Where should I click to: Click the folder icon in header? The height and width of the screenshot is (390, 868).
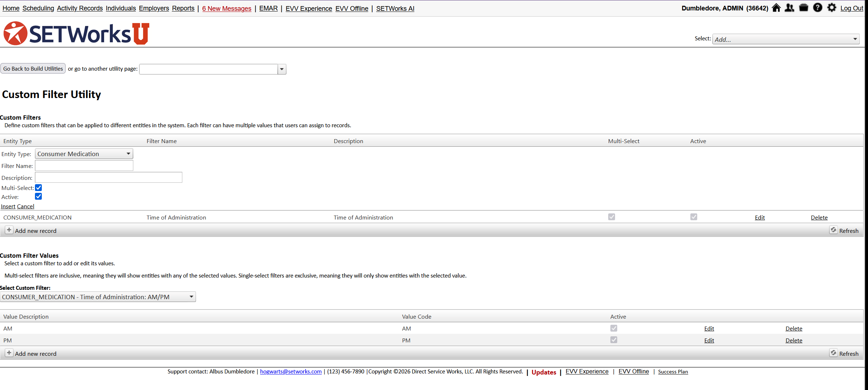(804, 8)
